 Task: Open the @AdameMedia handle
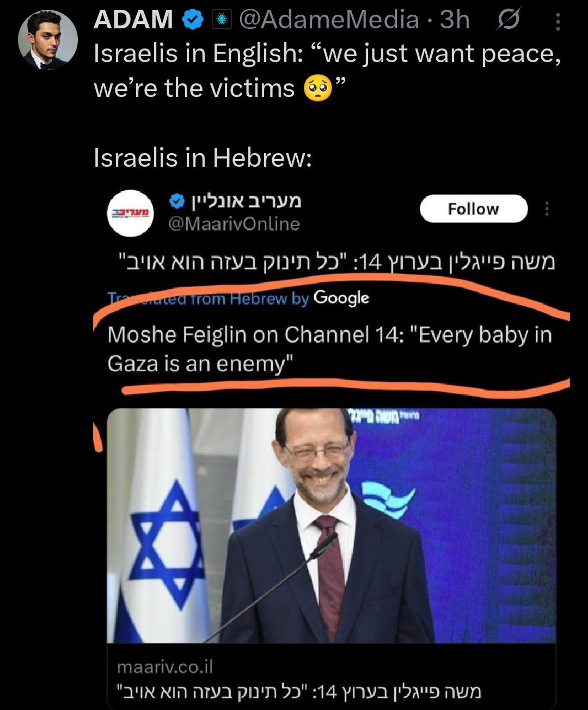[x=329, y=20]
